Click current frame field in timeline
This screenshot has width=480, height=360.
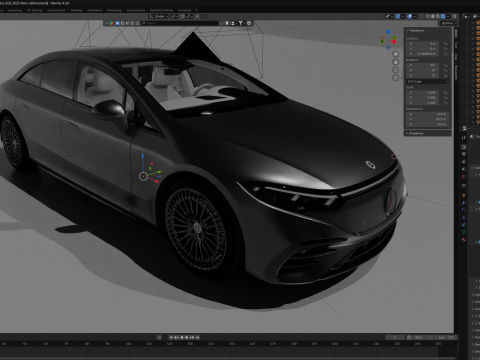pos(395,337)
